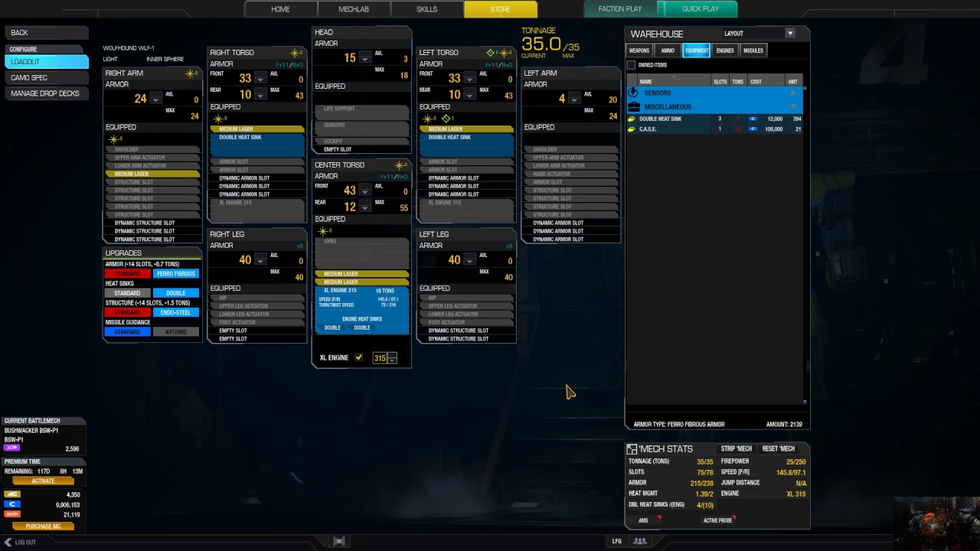Click the Miscellaneous briefcase icon
Screen dimensions: 980x551
point(632,106)
